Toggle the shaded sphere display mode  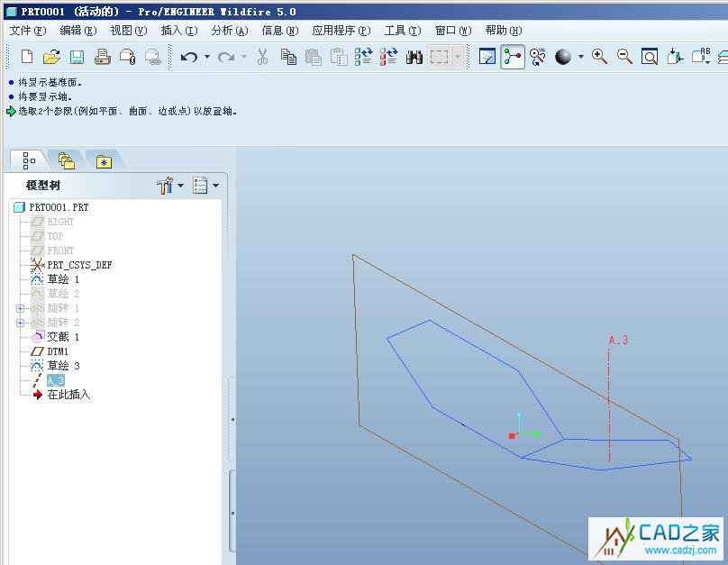[x=563, y=57]
